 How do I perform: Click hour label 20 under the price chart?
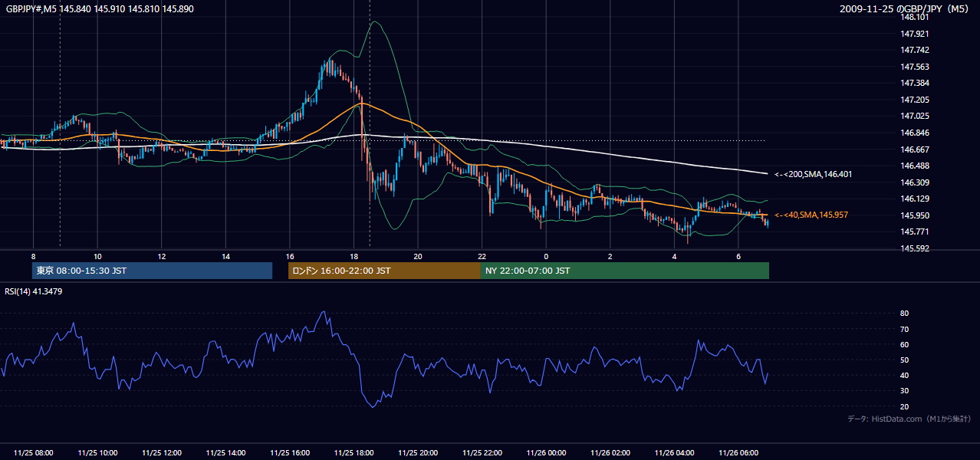[x=418, y=256]
